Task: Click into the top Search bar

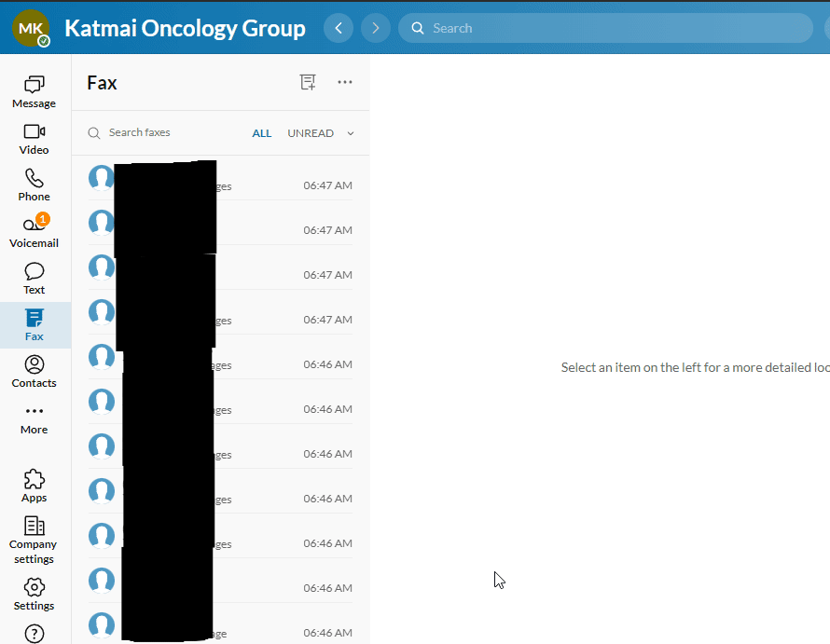Action: click(605, 28)
